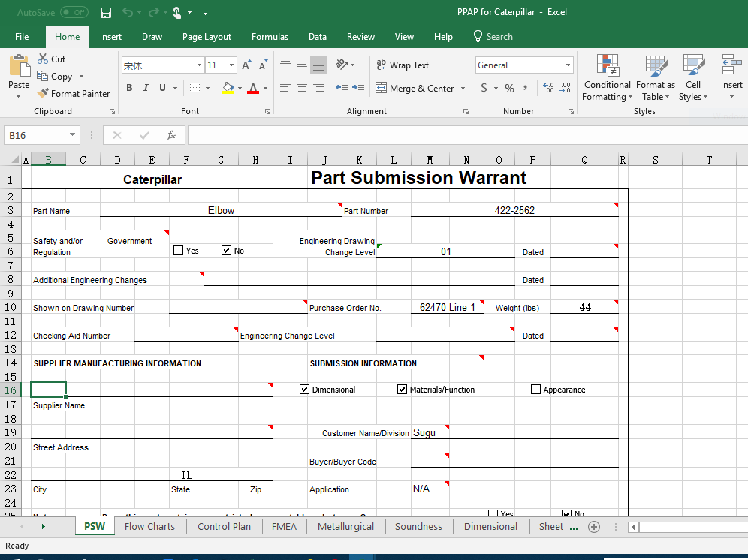This screenshot has width=748, height=560.
Task: Add a new sheet with plus button
Action: 594,527
